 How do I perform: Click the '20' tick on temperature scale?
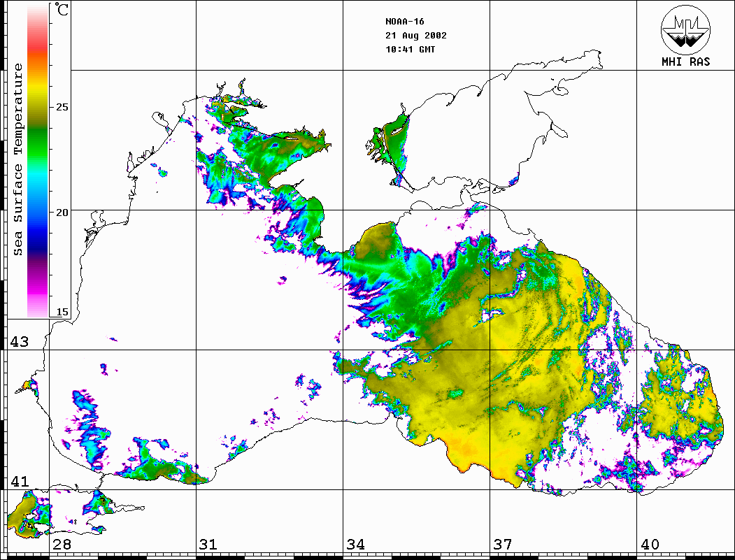62,213
